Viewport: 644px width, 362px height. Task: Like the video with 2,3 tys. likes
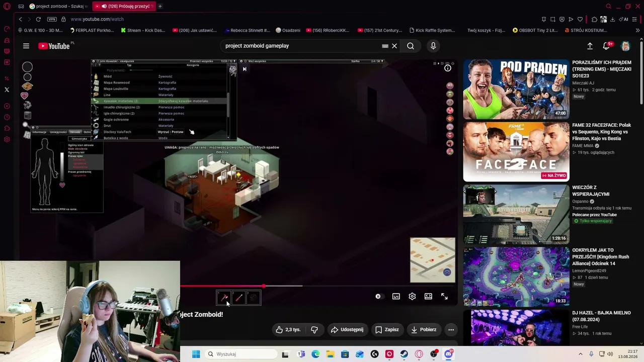point(288,330)
